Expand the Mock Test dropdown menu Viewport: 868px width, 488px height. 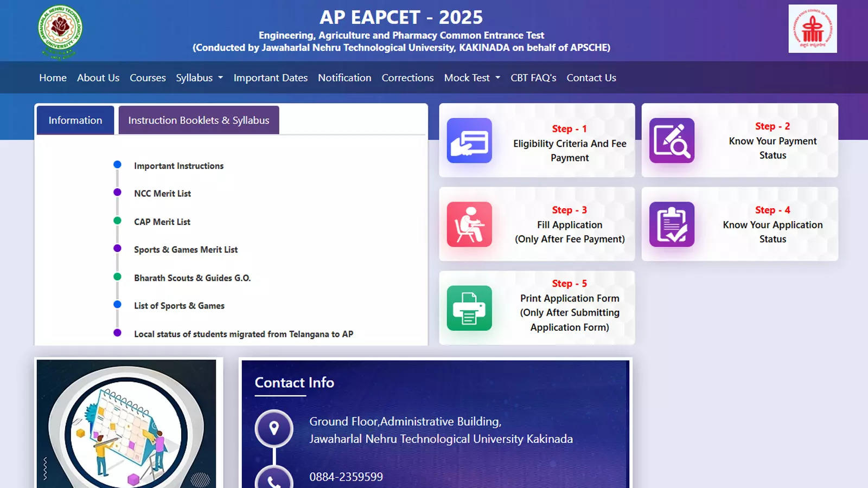pos(472,78)
